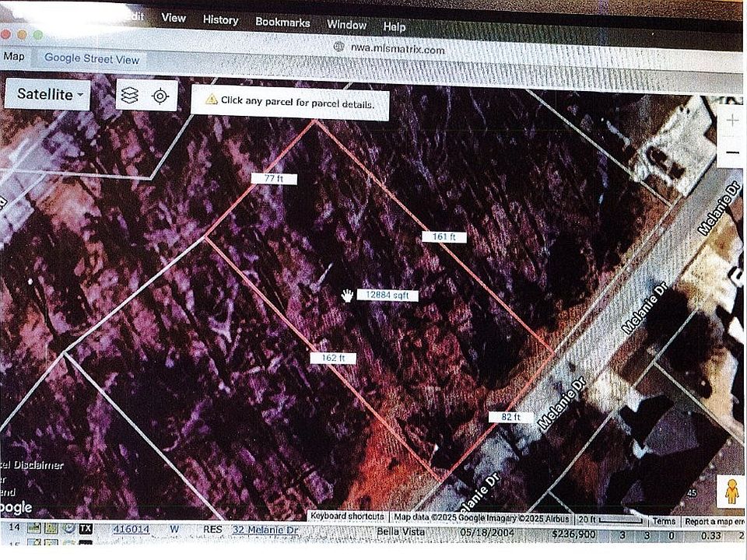This screenshot has height=560, width=747.
Task: Pick up the Street View pegman
Action: coord(731,492)
